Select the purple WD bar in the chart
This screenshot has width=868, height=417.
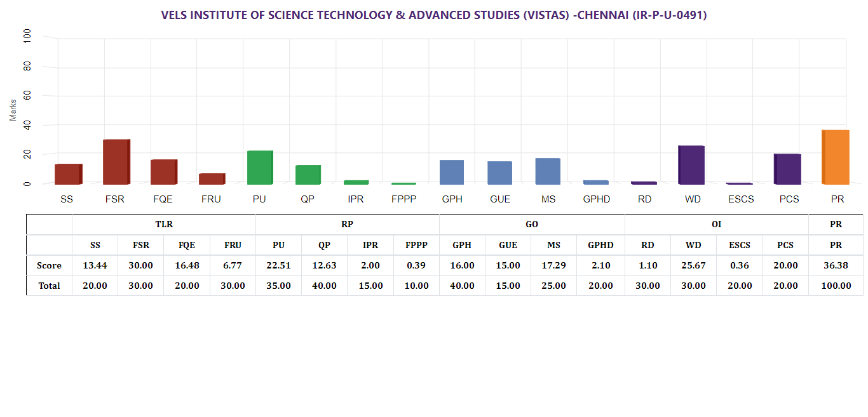click(x=691, y=165)
